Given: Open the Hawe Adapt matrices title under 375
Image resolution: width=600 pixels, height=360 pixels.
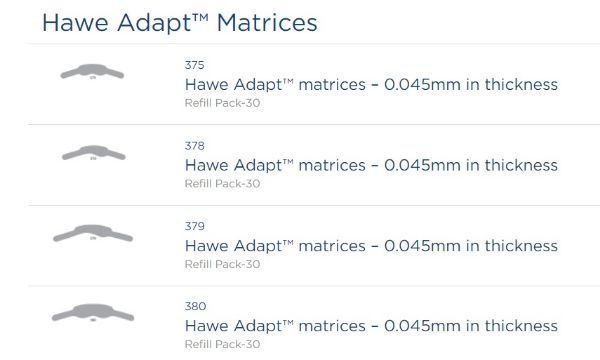Looking at the screenshot, I should [x=371, y=85].
